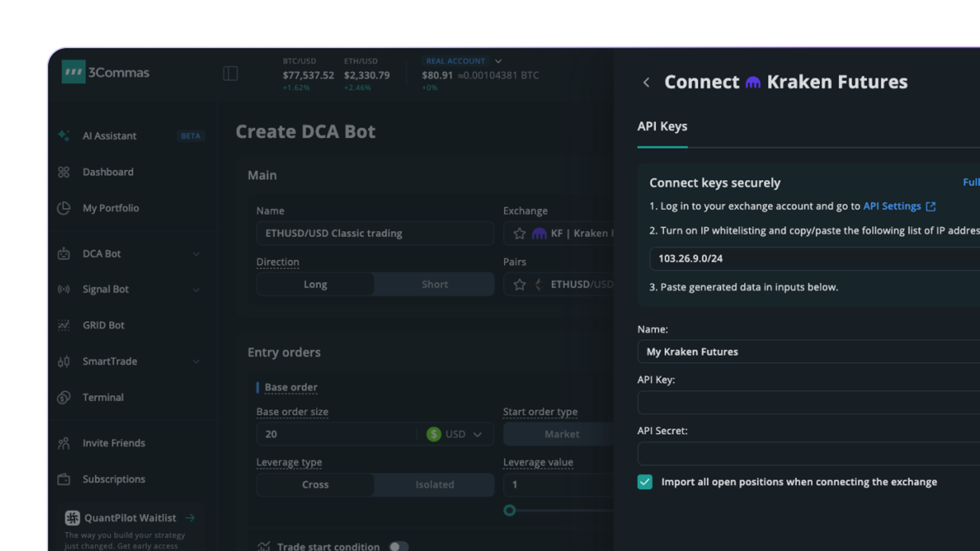Go back using the Connect panel arrow
This screenshot has height=551, width=980.
point(646,82)
